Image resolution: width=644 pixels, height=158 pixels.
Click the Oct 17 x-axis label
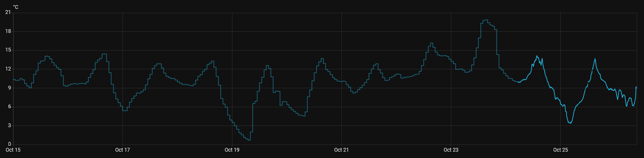tap(123, 150)
